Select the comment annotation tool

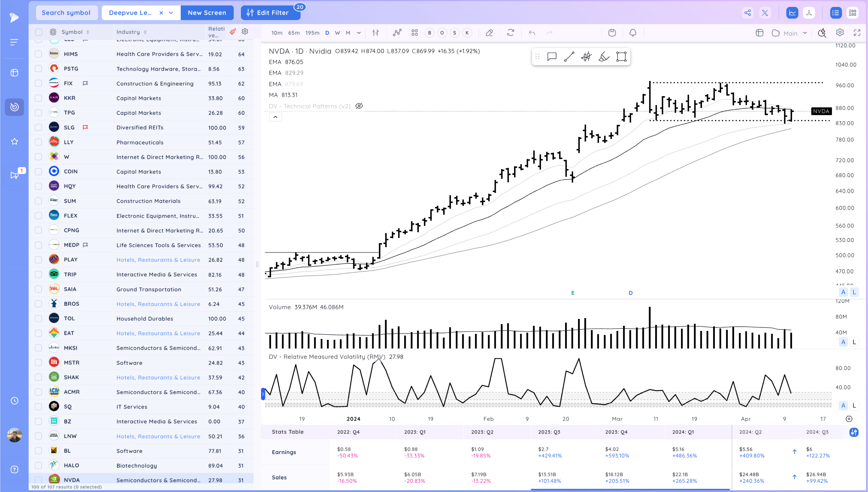click(x=552, y=56)
